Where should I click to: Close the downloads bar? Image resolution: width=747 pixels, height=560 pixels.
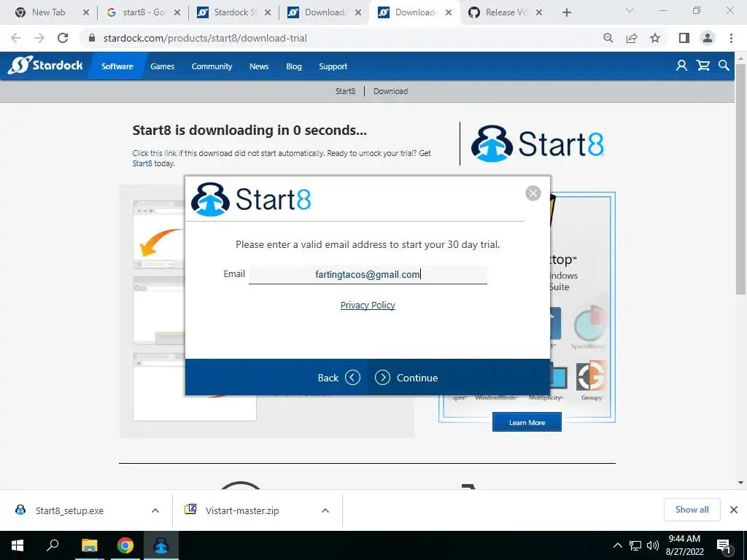pyautogui.click(x=734, y=510)
